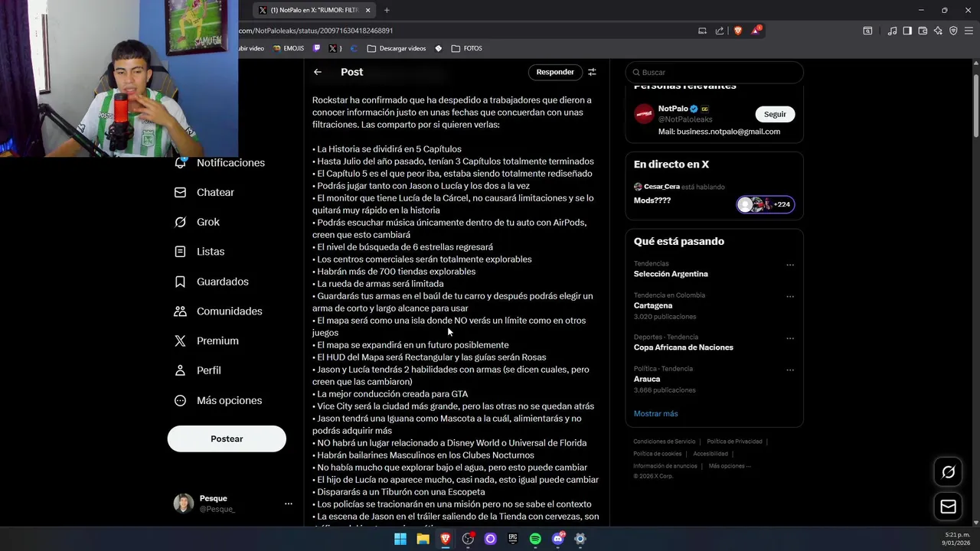Open the NotPalo profile avatar
980x551 pixels.
click(x=644, y=114)
